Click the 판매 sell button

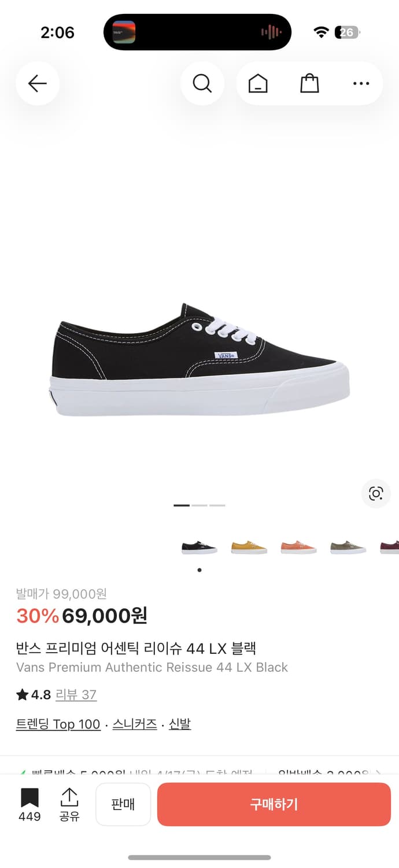[123, 804]
